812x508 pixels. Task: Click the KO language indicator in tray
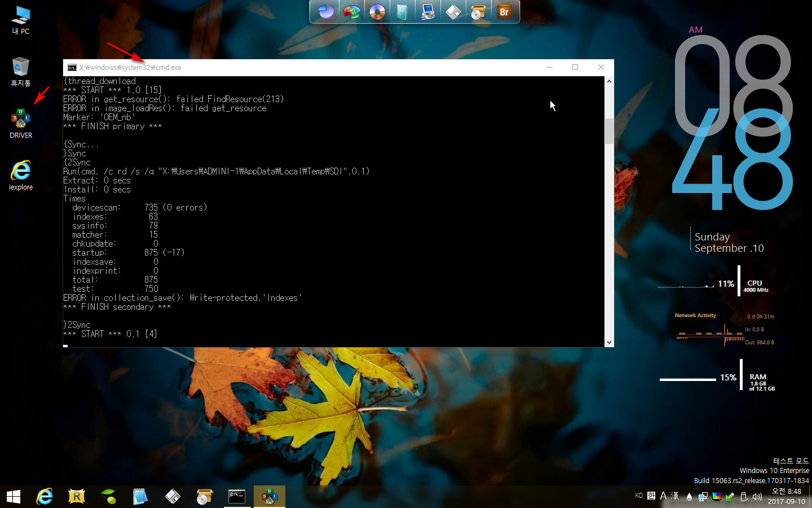pyautogui.click(x=639, y=496)
